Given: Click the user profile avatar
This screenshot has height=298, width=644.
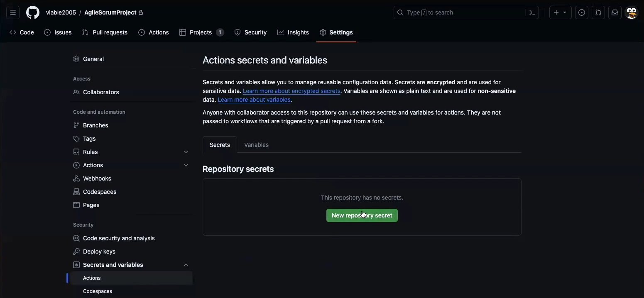Looking at the screenshot, I should (631, 12).
